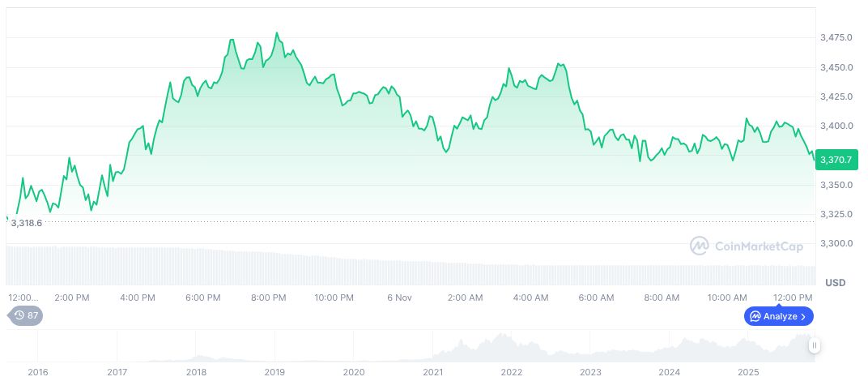Click the 3,300.0 price axis label
The image size is (868, 381).
pos(836,244)
